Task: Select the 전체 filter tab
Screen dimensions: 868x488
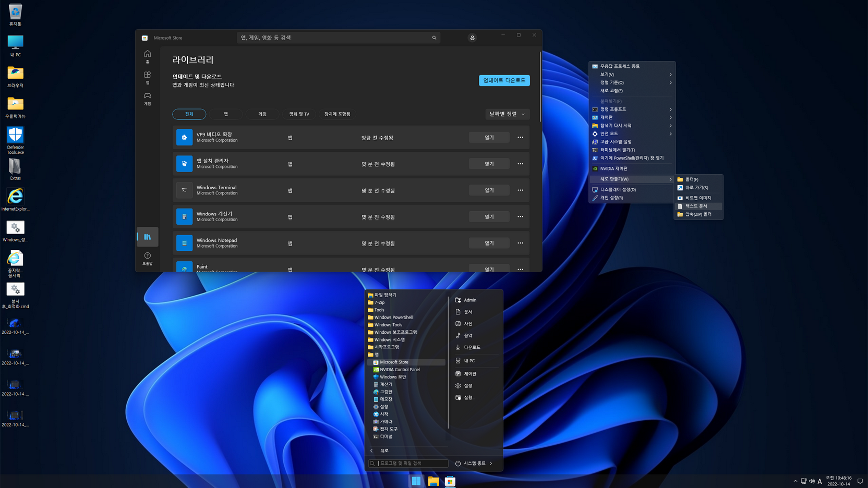Action: coord(189,114)
